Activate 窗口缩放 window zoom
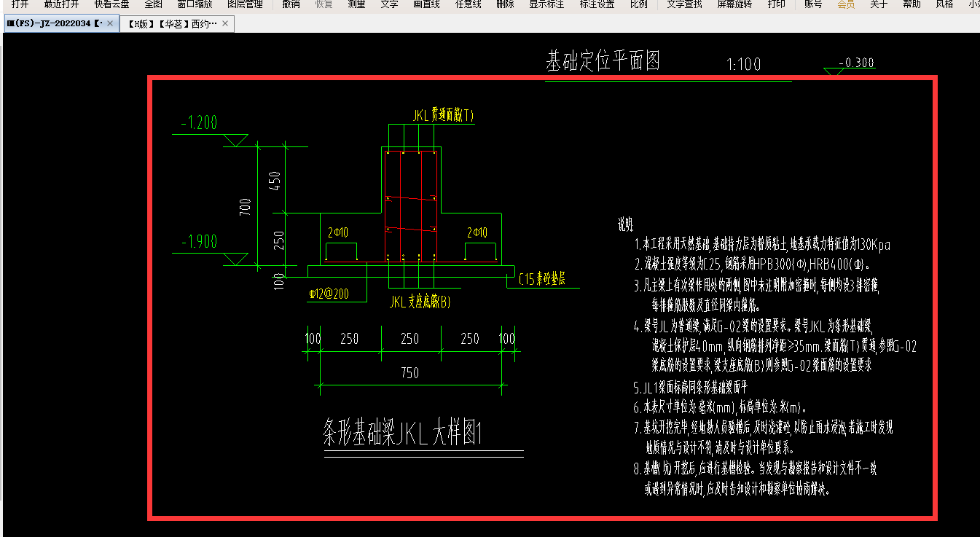Viewport: 980px width, 537px height. click(x=195, y=4)
